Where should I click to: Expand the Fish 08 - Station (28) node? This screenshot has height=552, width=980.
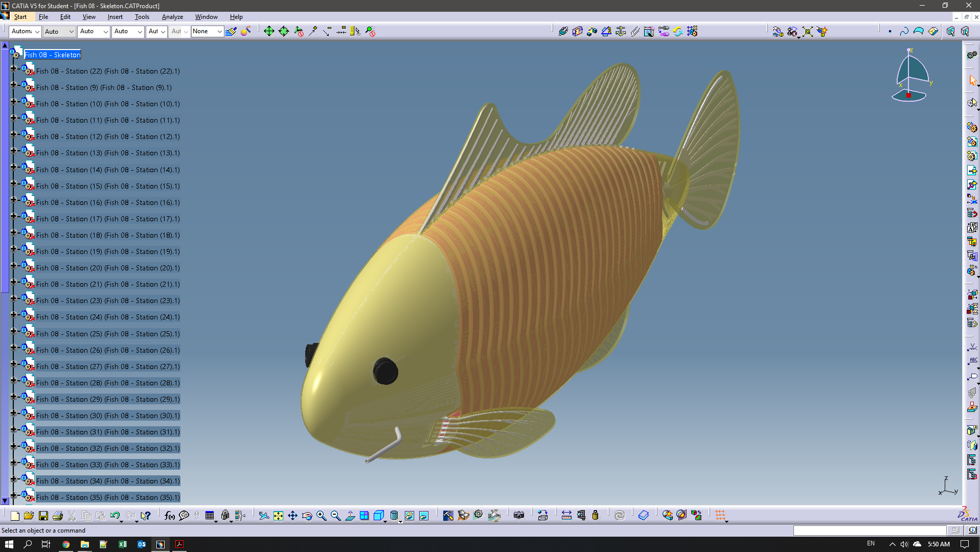(x=14, y=380)
